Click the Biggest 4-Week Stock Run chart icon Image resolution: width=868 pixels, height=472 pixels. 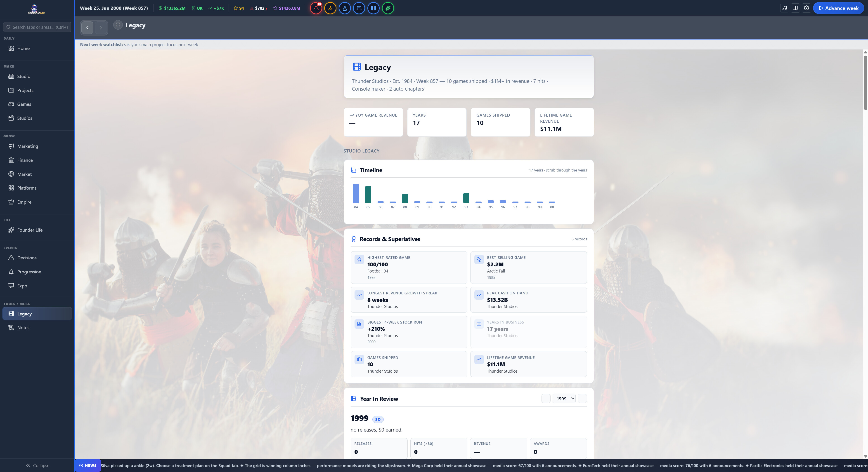(359, 324)
